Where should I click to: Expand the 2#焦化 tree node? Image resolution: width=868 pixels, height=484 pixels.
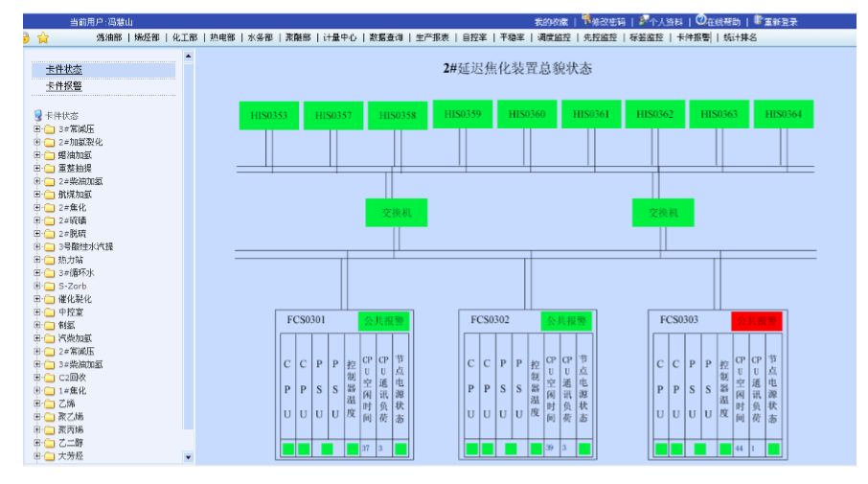pyautogui.click(x=37, y=207)
